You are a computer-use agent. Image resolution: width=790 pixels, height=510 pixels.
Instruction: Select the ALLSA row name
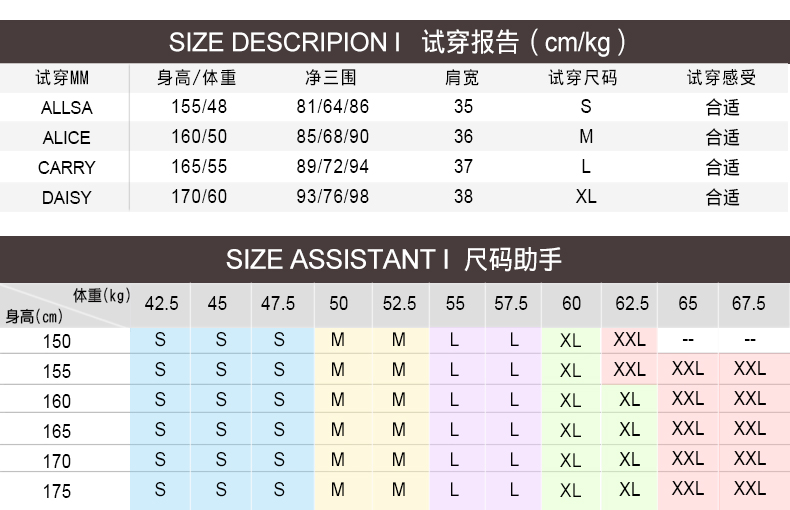[66, 108]
